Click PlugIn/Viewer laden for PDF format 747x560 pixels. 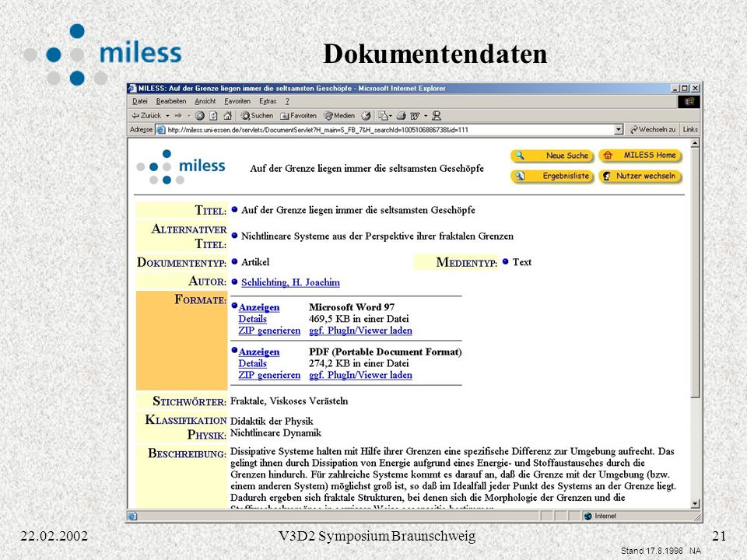coord(360,375)
